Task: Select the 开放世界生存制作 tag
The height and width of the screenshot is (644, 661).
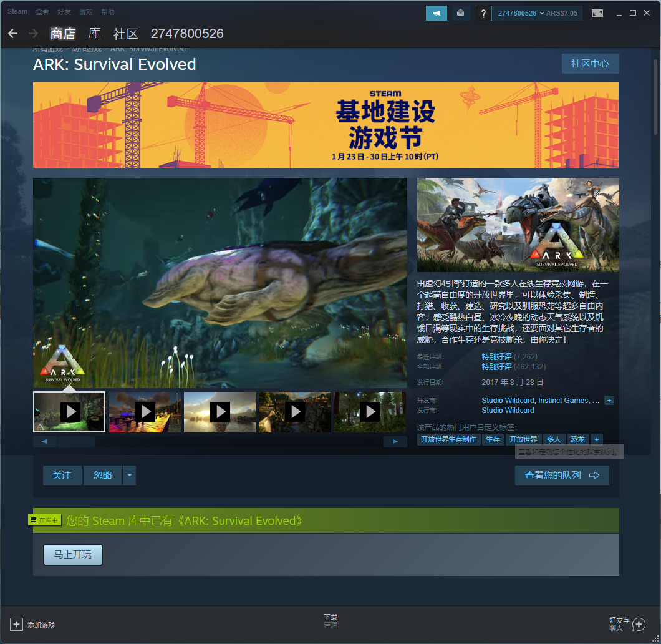Action: (x=448, y=439)
